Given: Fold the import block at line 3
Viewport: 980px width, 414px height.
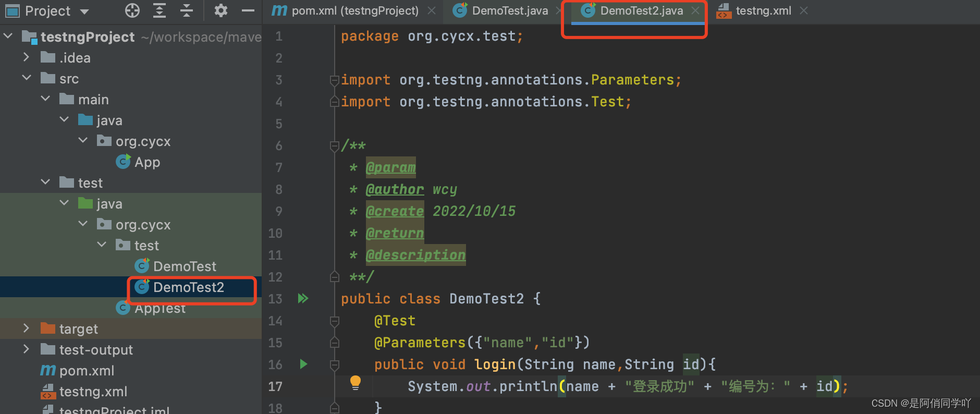Looking at the screenshot, I should pos(334,80).
